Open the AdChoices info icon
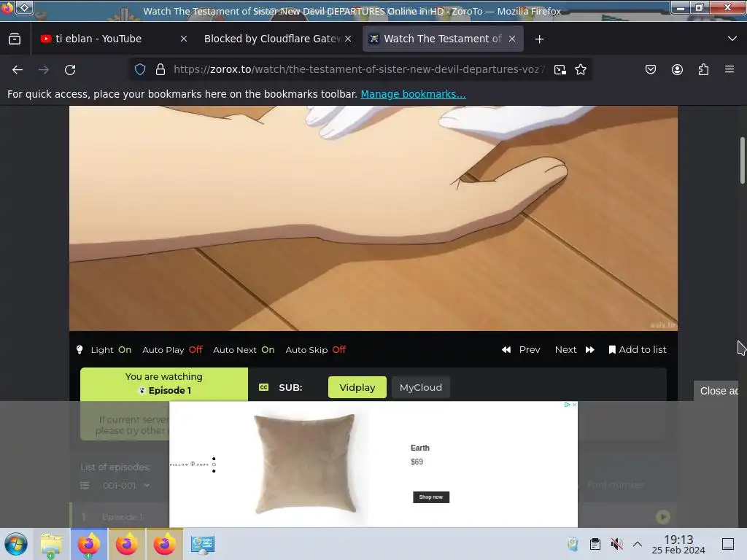747x560 pixels. [568, 405]
